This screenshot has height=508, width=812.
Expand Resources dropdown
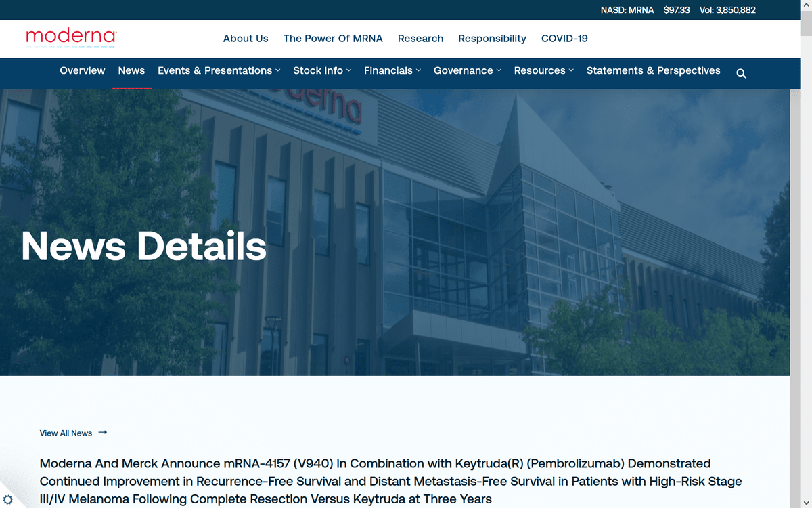click(544, 70)
